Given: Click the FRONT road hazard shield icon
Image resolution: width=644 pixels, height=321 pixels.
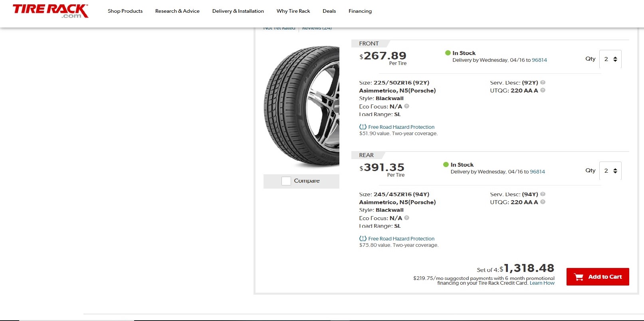Looking at the screenshot, I should [x=363, y=127].
